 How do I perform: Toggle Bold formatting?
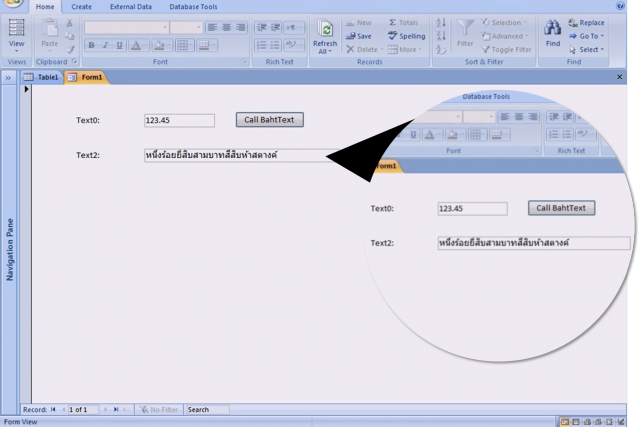click(91, 45)
